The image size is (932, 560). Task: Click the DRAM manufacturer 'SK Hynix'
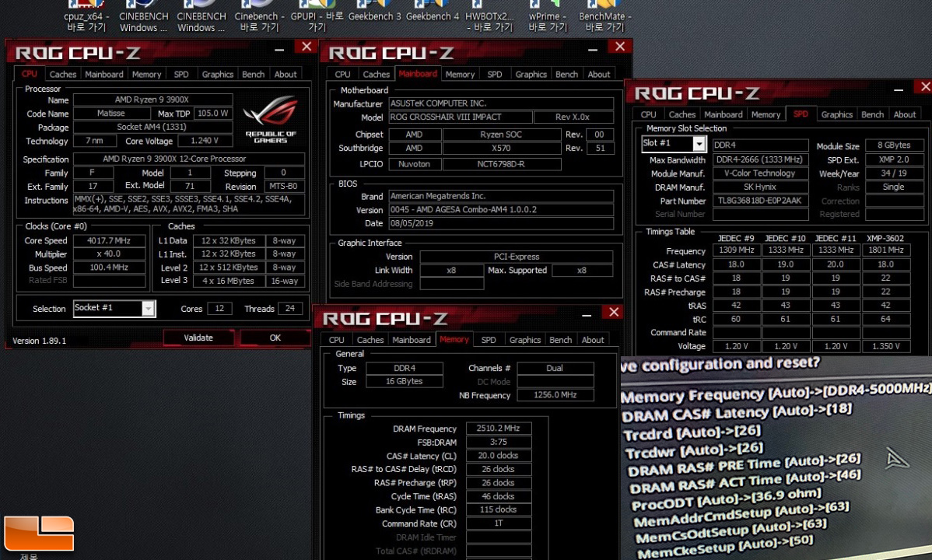[x=760, y=187]
